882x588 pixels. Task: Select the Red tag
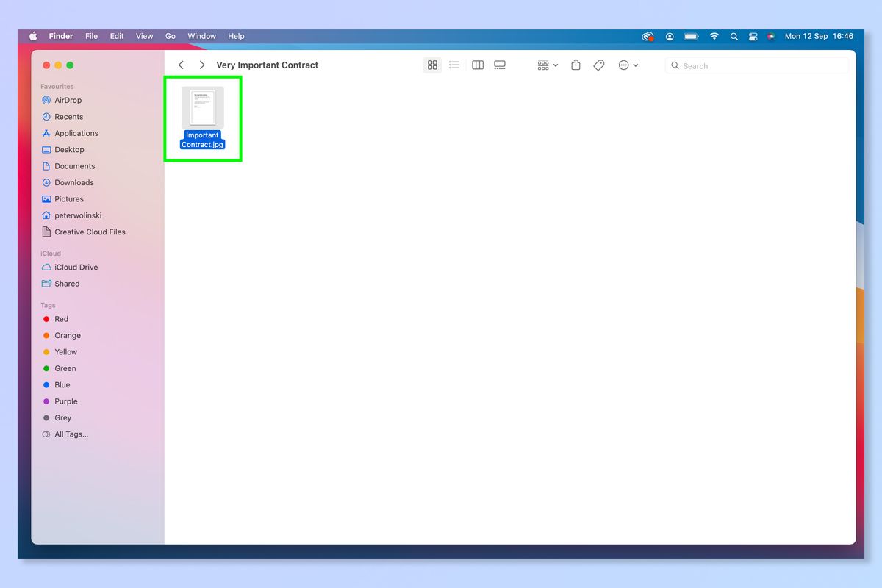61,318
